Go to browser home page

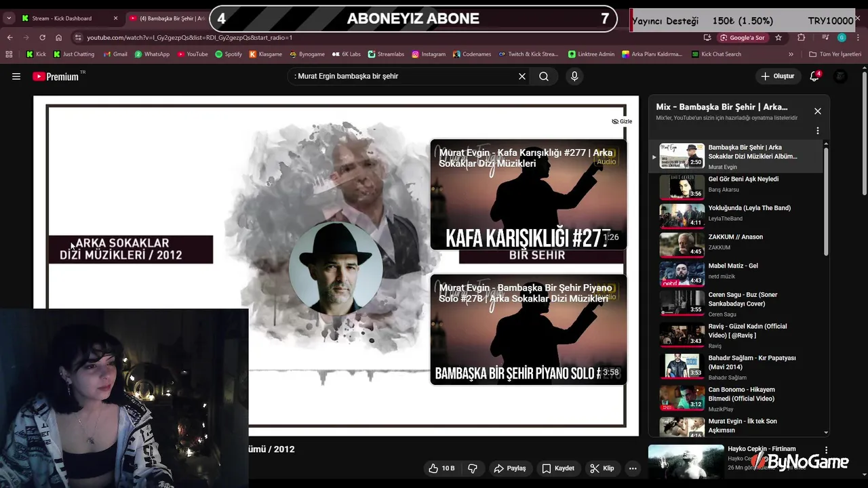(59, 38)
